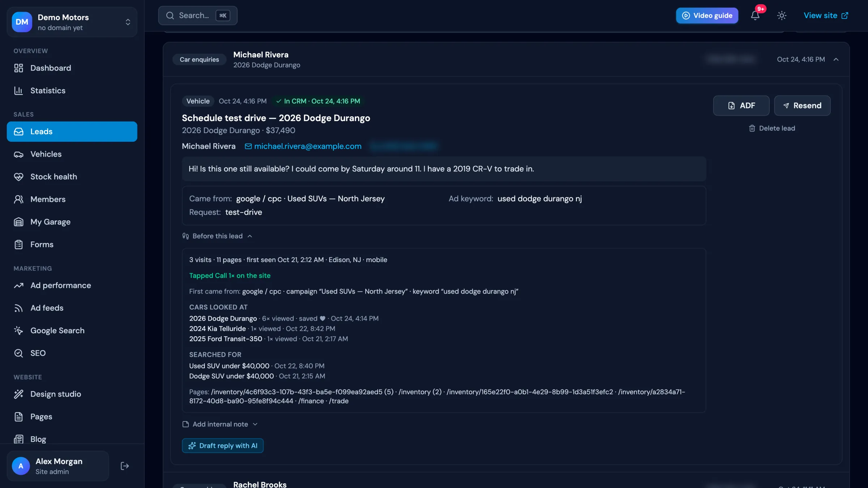Open the notifications bell
This screenshot has height=488, width=868.
pos(755,16)
